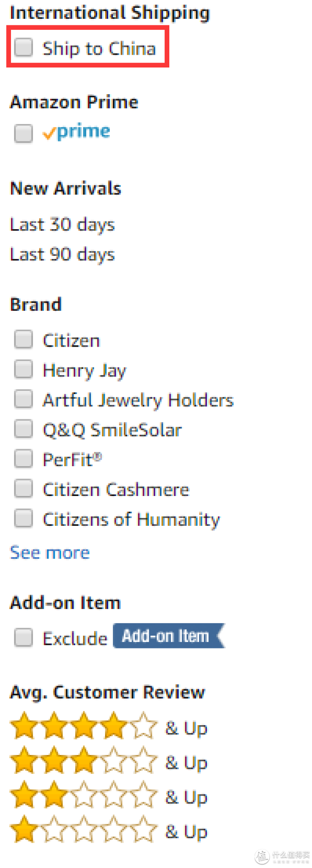Filter by Last 30 days arrivals
The image size is (312, 868).
[x=62, y=225]
